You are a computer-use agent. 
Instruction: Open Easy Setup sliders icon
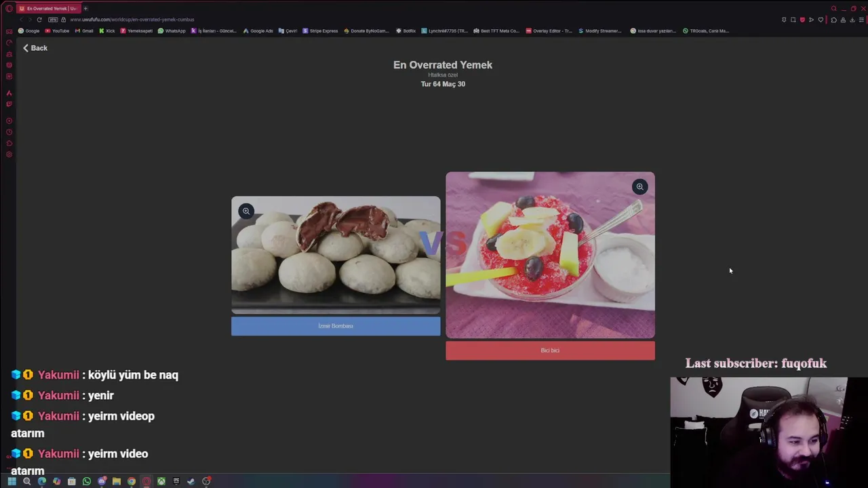(x=861, y=20)
